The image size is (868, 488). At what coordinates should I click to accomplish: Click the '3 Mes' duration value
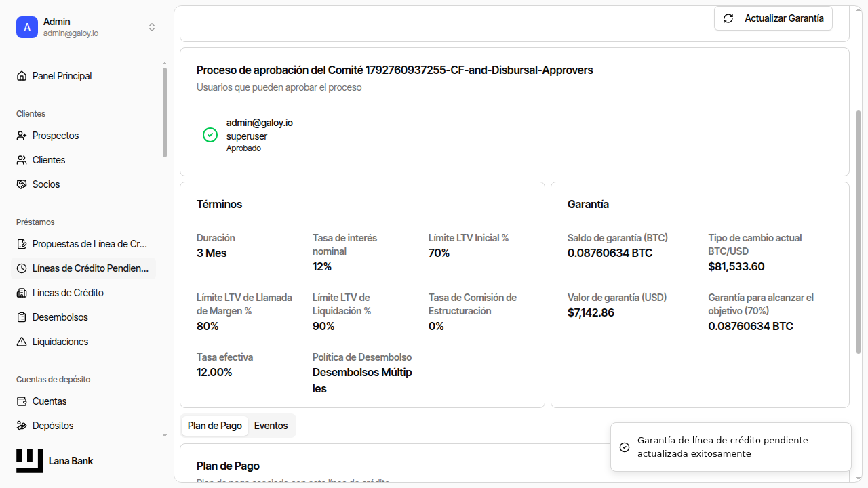(x=212, y=253)
